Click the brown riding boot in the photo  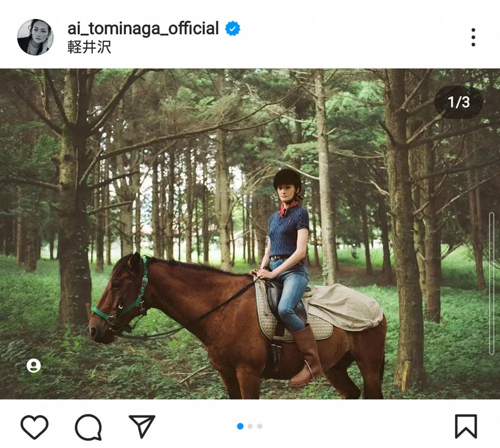306,354
